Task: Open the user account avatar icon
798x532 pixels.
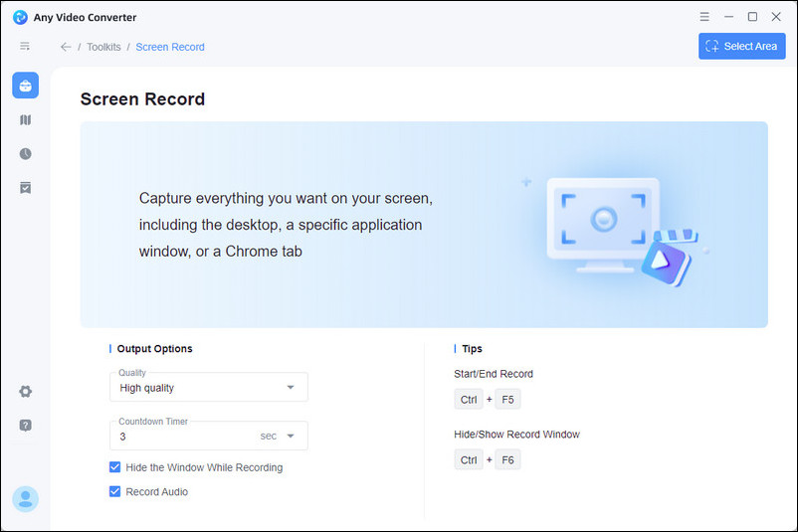Action: (x=26, y=499)
